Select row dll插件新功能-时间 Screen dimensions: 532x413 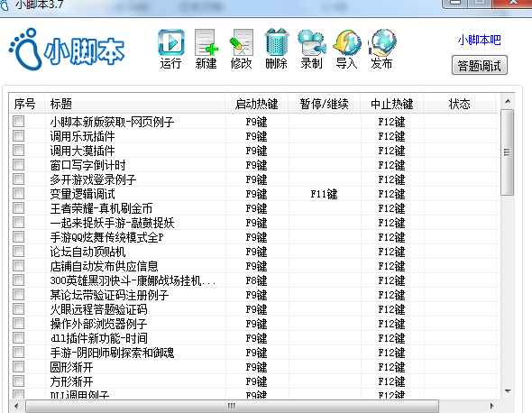pyautogui.click(x=253, y=338)
